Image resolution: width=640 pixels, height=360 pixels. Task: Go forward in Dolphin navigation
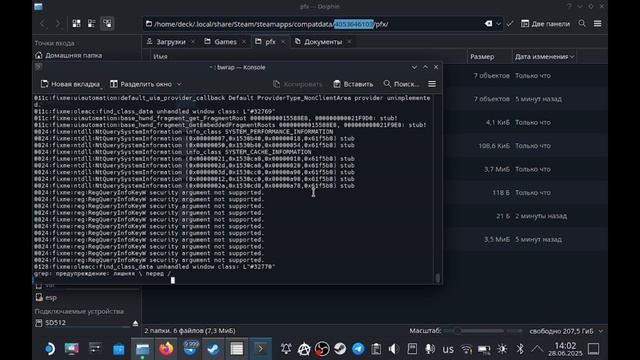(x=58, y=24)
